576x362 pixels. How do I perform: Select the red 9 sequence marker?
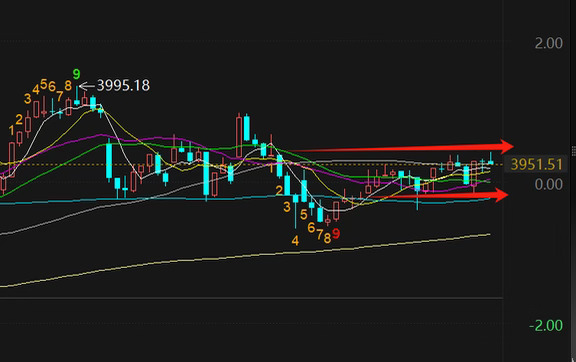(x=336, y=234)
